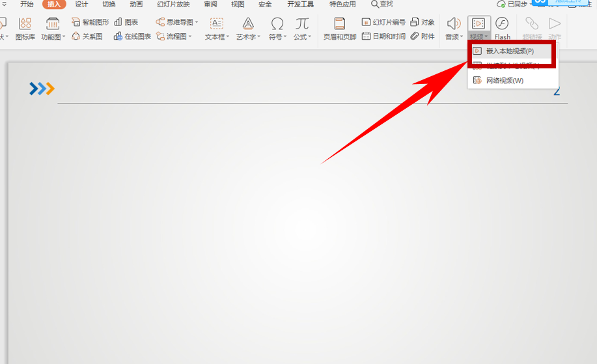Image resolution: width=597 pixels, height=364 pixels.
Task: Open the 特色应用 featured apps tab
Action: [342, 4]
